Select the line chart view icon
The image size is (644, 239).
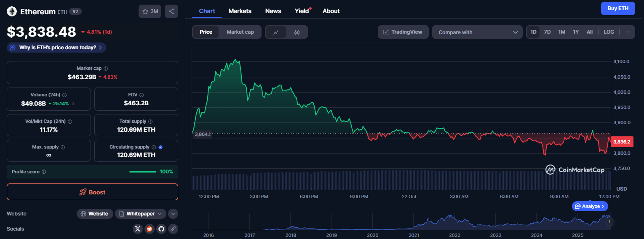tap(276, 32)
